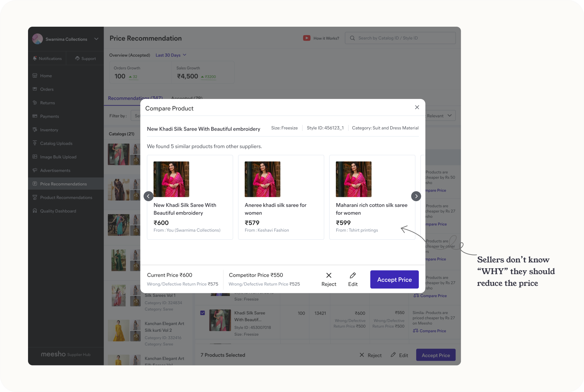584x392 pixels.
Task: Click the Style ID: 456123_1 text
Action: tap(325, 128)
